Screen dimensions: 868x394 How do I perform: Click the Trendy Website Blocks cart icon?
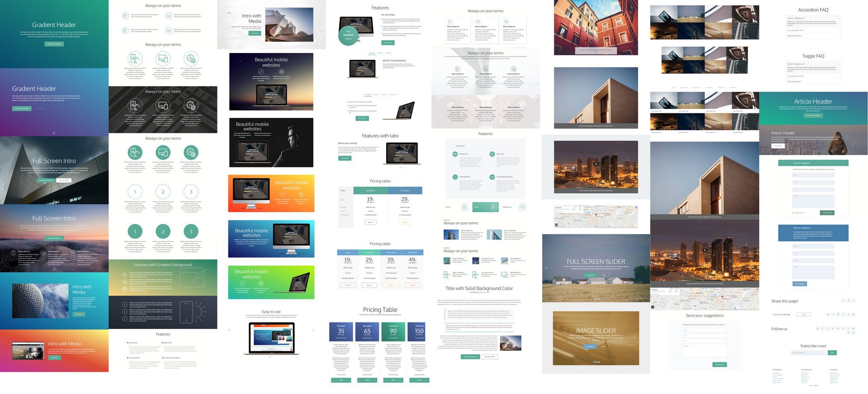[492, 177]
